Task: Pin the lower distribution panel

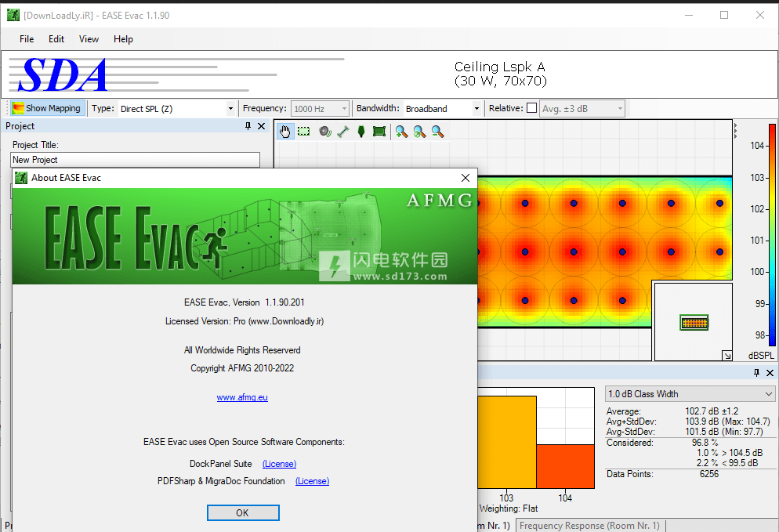Action: [756, 372]
